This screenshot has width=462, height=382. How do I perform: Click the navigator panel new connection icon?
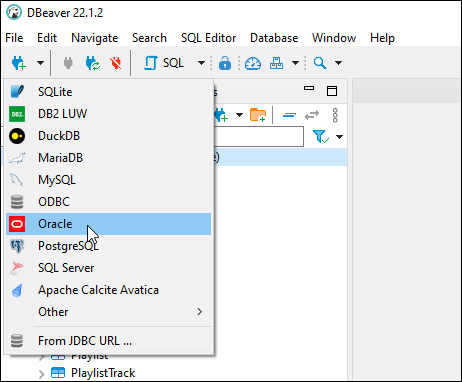(221, 115)
